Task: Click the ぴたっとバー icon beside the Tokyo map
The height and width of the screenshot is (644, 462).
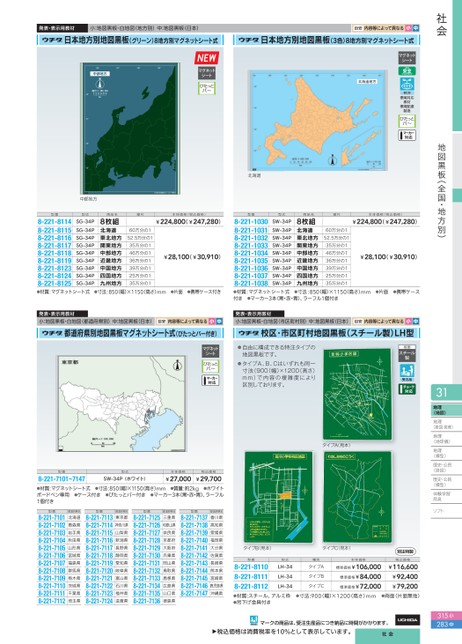Action: tap(210, 366)
